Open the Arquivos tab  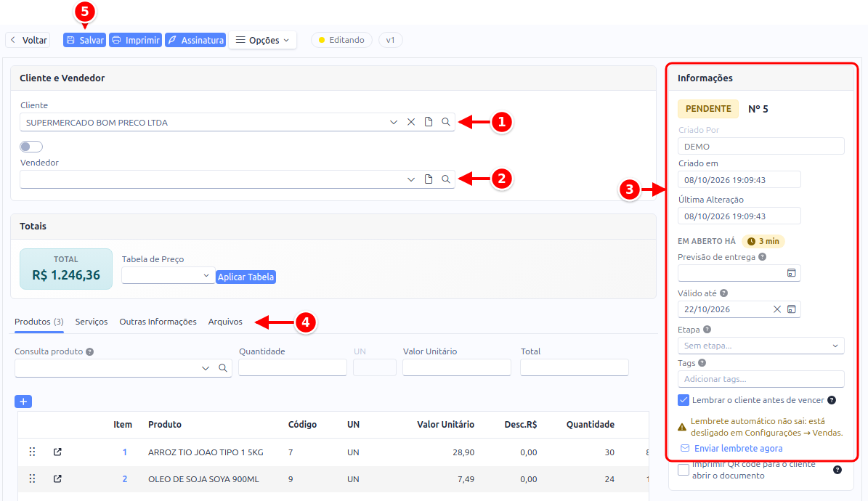pos(225,322)
